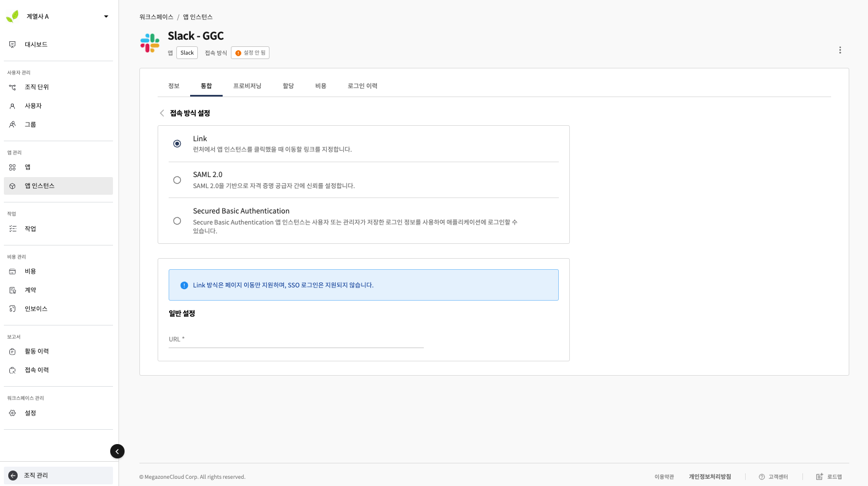Viewport: 868px width, 486px height.
Task: Open the three-dot more options menu
Action: coord(840,50)
